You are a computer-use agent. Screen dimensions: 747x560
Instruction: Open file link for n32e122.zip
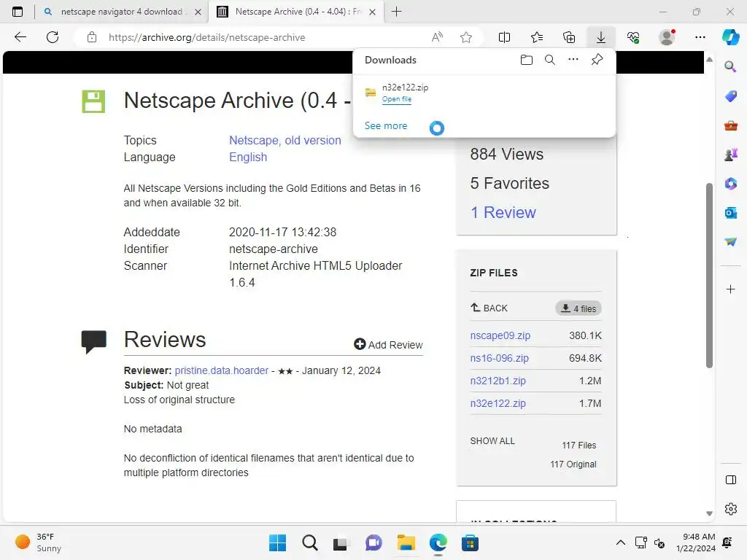tap(396, 99)
